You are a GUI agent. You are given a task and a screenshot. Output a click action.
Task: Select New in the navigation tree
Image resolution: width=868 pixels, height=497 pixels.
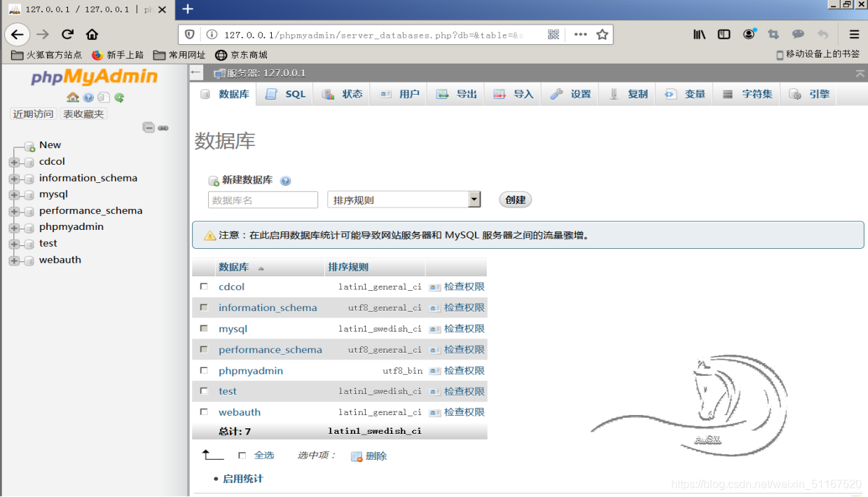(50, 145)
